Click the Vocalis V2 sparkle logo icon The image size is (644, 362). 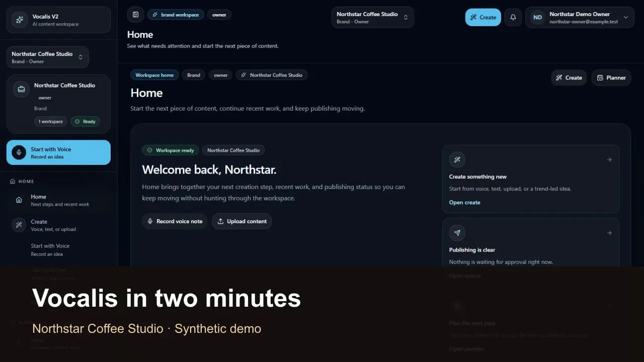point(19,20)
